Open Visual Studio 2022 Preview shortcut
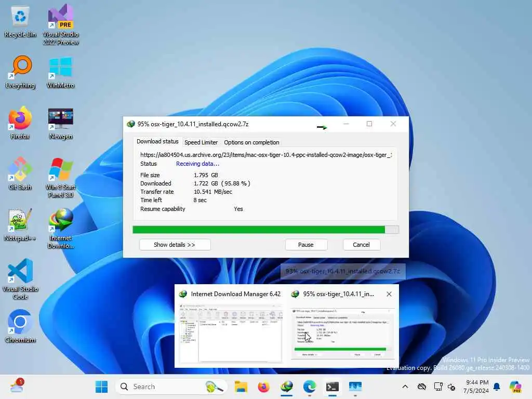Viewport: 532px width, 399px height. 60,24
